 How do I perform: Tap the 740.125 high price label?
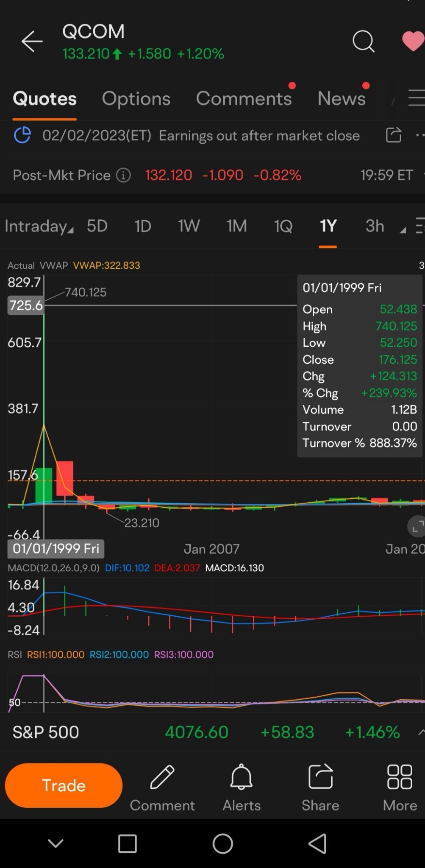pyautogui.click(x=85, y=292)
